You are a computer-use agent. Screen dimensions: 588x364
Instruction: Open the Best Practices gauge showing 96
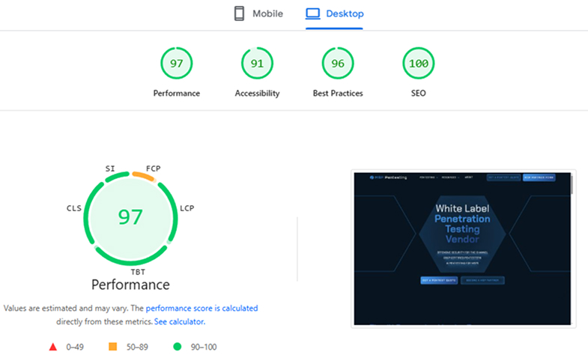[x=338, y=63]
